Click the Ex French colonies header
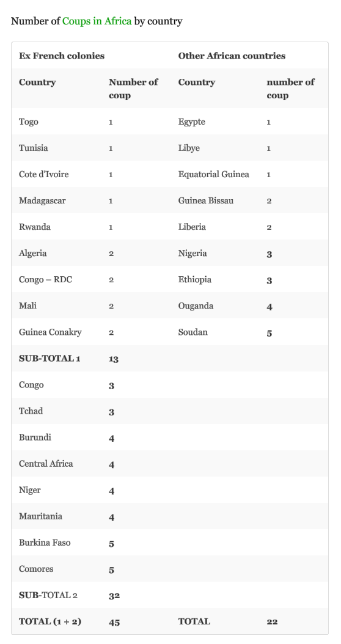The image size is (341, 644). coord(62,56)
